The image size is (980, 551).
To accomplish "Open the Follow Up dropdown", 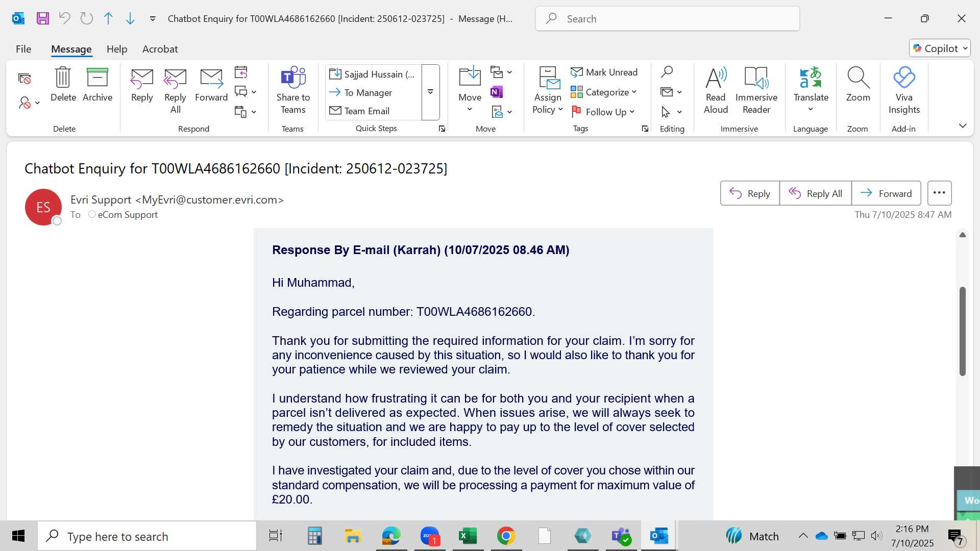I will (x=603, y=112).
